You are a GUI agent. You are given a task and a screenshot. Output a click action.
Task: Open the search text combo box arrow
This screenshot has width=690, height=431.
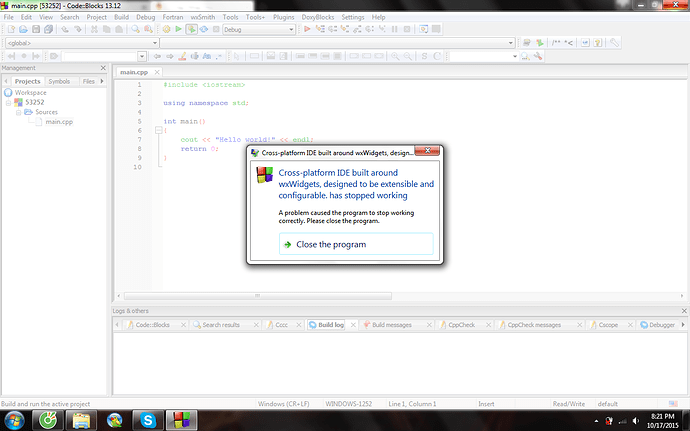(x=142, y=56)
